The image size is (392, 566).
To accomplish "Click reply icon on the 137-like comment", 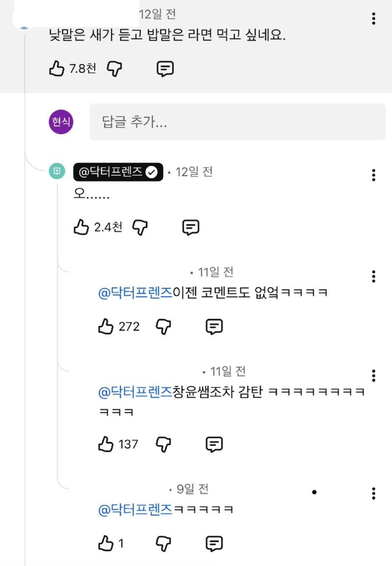I will click(x=214, y=444).
